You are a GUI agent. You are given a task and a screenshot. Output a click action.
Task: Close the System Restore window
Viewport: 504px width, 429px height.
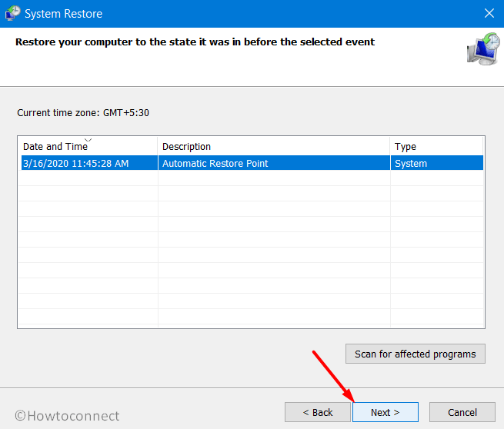pyautogui.click(x=489, y=13)
